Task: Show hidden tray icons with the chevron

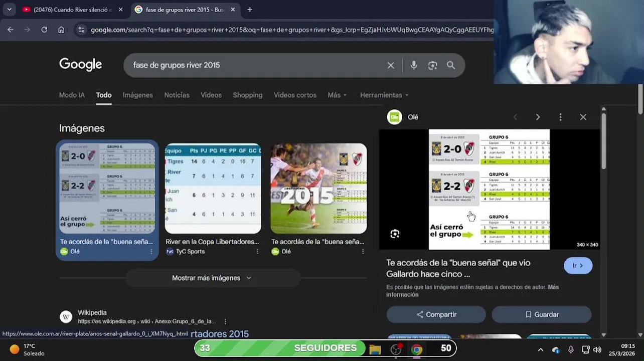Action: [x=540, y=349]
